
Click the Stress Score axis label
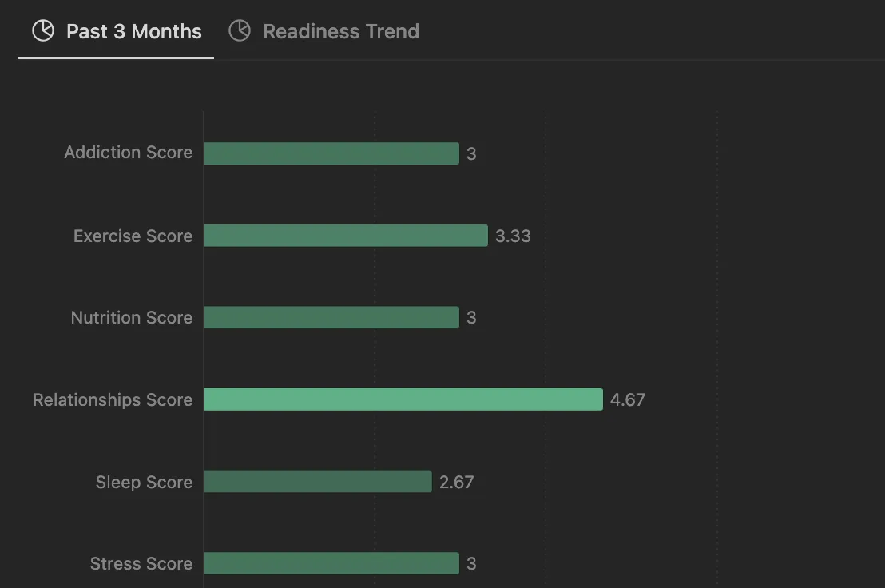coord(141,564)
